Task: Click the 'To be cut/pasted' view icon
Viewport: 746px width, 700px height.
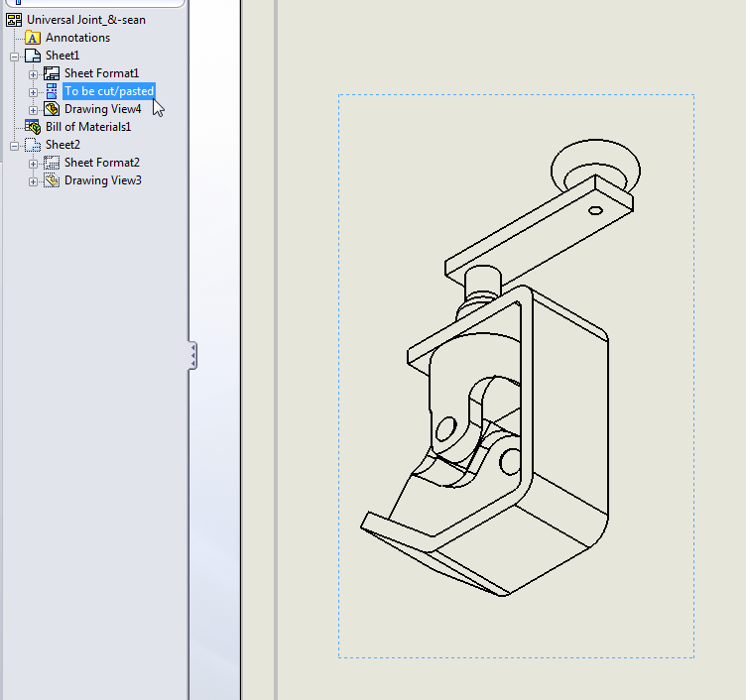Action: (52, 91)
